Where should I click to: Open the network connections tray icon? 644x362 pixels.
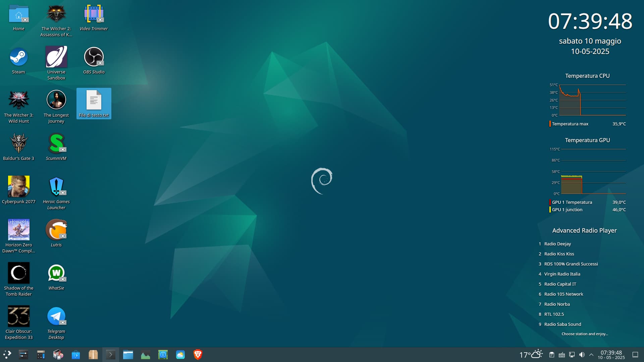pyautogui.click(x=572, y=355)
